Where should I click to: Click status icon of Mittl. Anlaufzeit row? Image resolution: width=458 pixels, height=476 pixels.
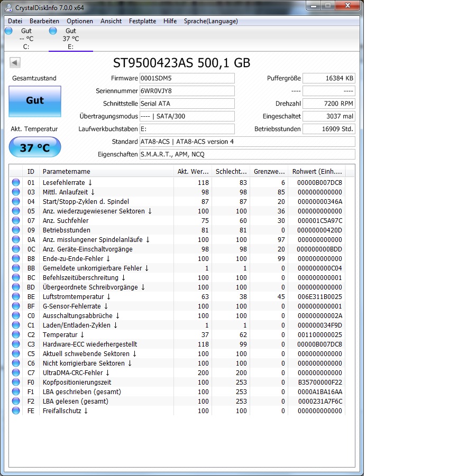pos(16,192)
